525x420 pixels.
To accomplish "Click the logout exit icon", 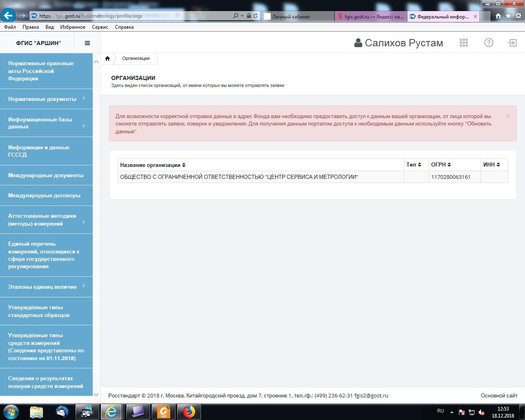I will point(512,43).
